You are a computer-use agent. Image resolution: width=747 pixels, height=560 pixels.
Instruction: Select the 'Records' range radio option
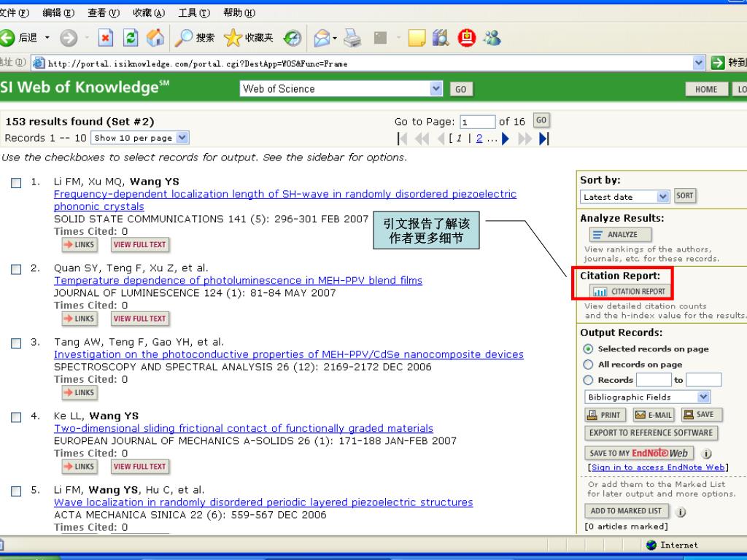[589, 380]
